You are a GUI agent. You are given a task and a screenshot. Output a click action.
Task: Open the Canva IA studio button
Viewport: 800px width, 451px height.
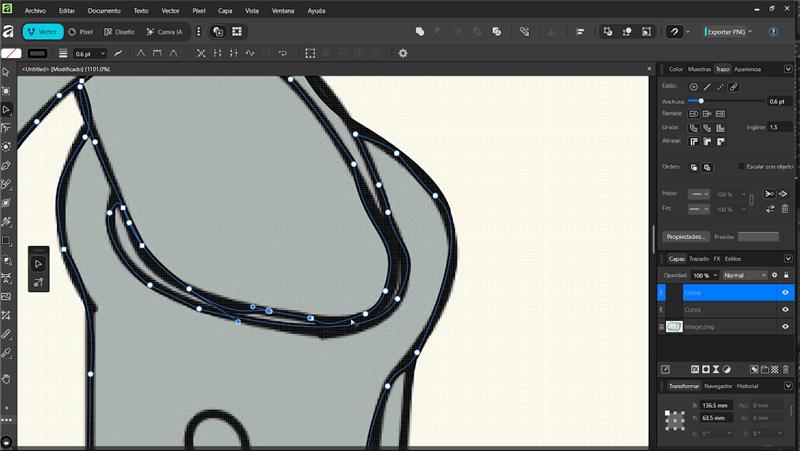[164, 32]
